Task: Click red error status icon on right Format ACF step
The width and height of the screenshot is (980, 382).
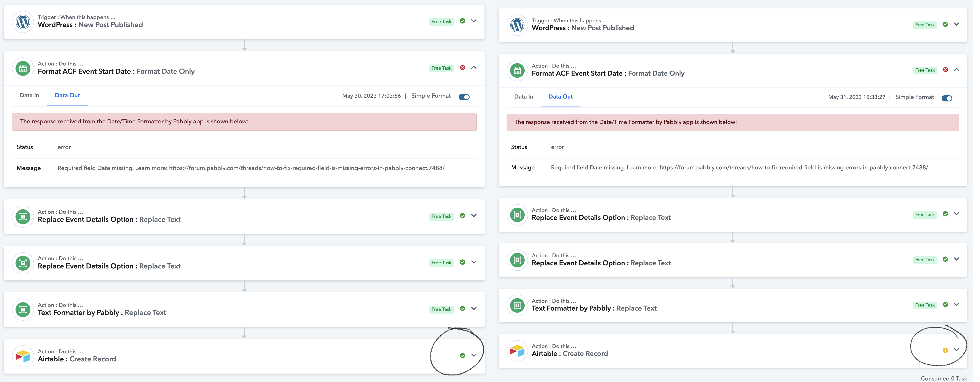Action: coord(945,70)
